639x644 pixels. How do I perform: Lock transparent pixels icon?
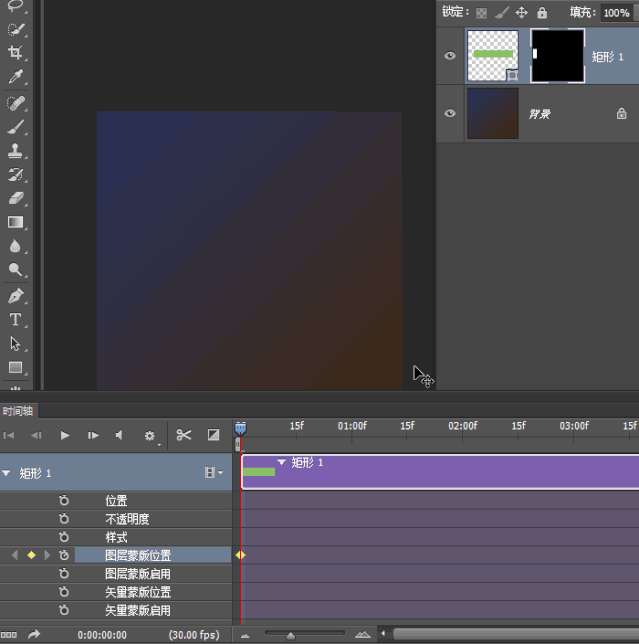[x=481, y=13]
